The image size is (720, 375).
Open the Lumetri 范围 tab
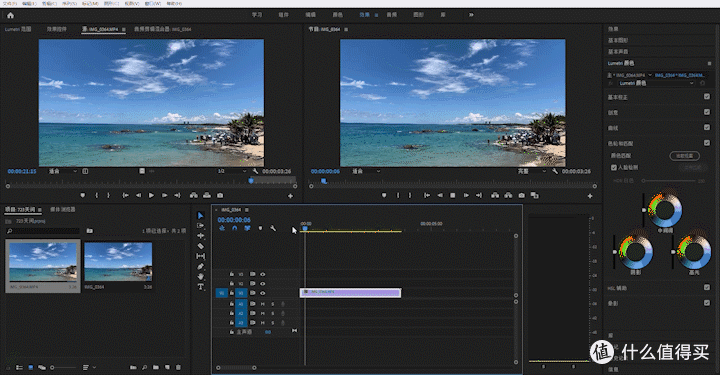pyautogui.click(x=18, y=29)
